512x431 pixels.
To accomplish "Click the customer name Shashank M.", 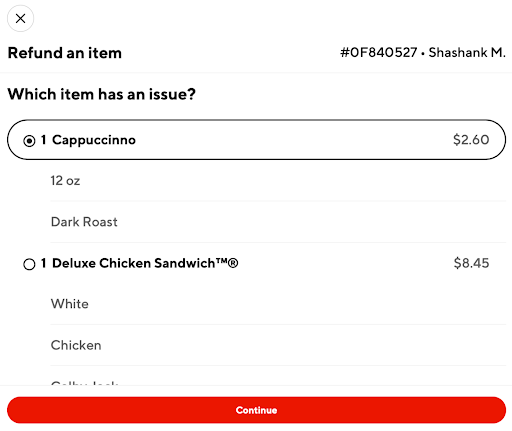I will (x=467, y=53).
